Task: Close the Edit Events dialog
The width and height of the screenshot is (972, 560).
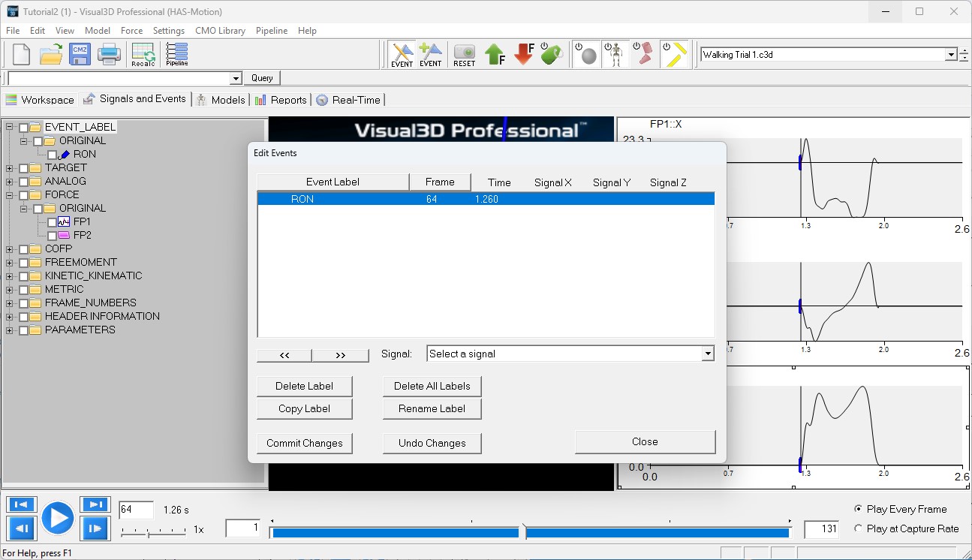Action: pyautogui.click(x=645, y=441)
